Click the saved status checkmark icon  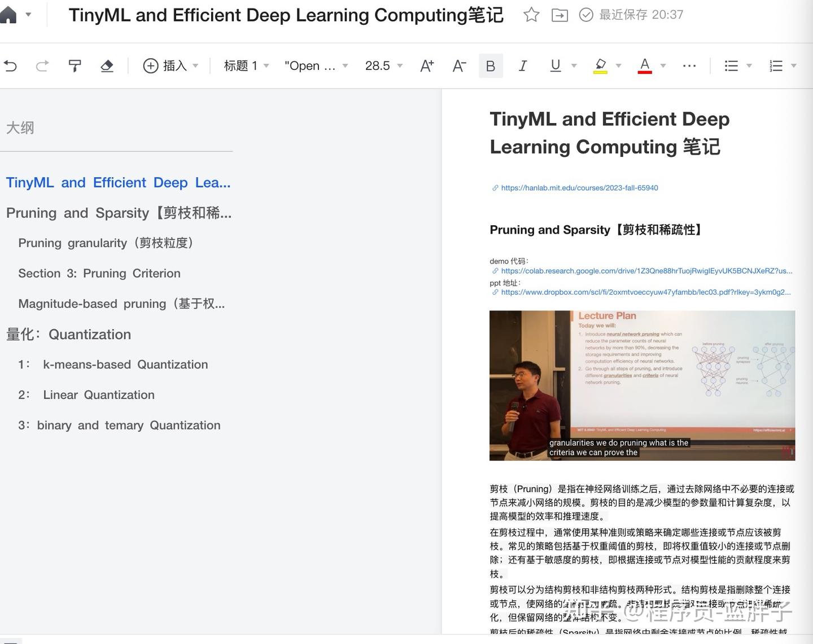(x=587, y=15)
